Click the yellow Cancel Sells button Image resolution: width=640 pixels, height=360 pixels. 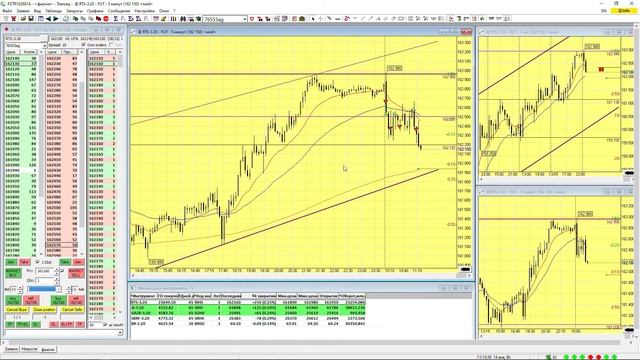(x=72, y=309)
